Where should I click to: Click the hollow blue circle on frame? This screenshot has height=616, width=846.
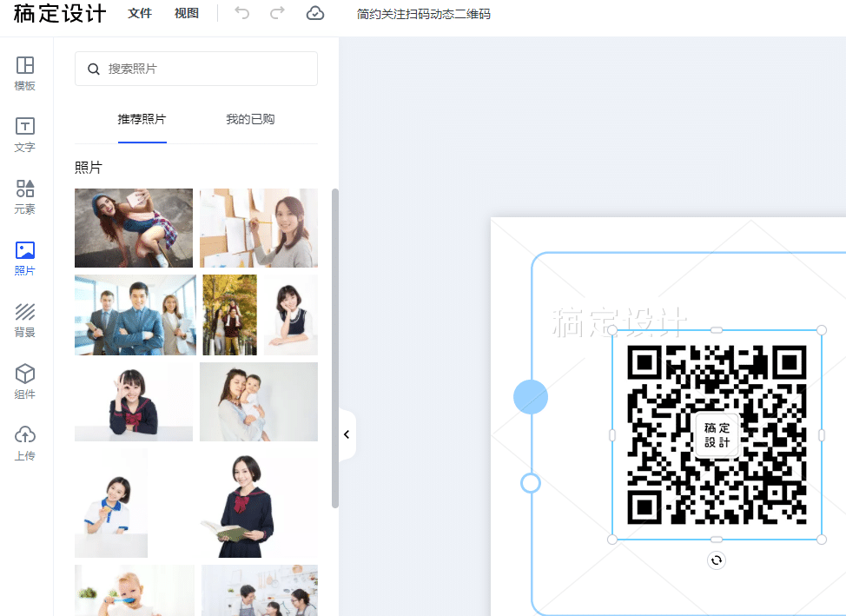coord(531,483)
